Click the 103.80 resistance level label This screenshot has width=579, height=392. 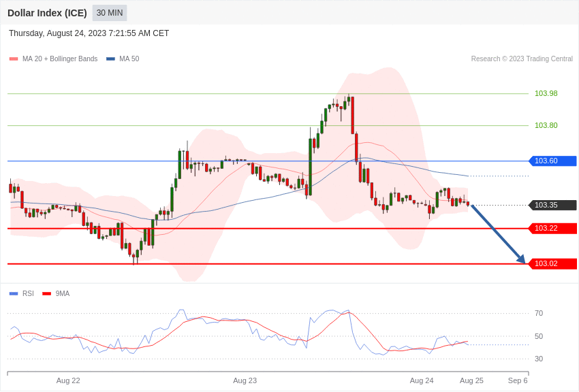pos(546,125)
